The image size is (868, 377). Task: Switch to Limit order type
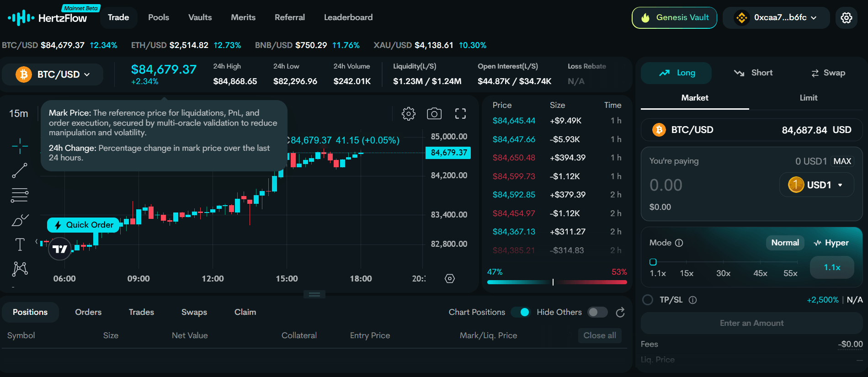point(808,98)
